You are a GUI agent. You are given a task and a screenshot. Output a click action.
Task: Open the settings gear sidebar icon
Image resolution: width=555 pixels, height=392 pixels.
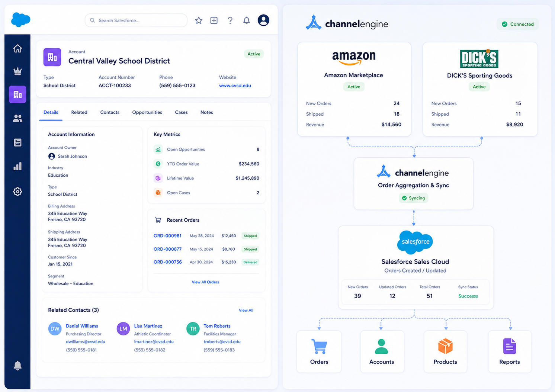tap(17, 192)
